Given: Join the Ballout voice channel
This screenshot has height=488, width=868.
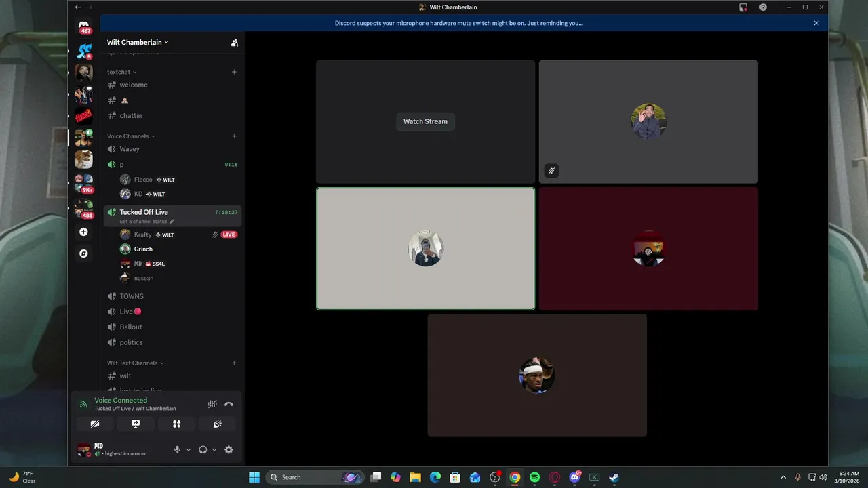Looking at the screenshot, I should point(172,327).
